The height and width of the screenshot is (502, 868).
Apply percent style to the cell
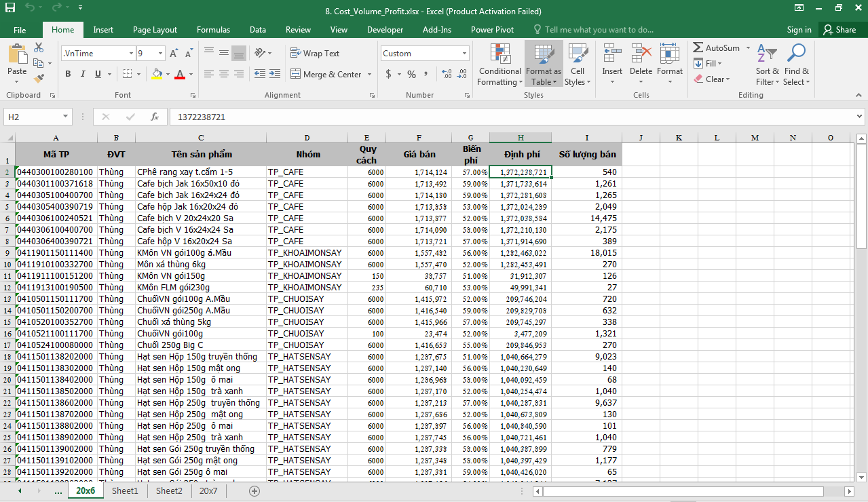pos(411,75)
